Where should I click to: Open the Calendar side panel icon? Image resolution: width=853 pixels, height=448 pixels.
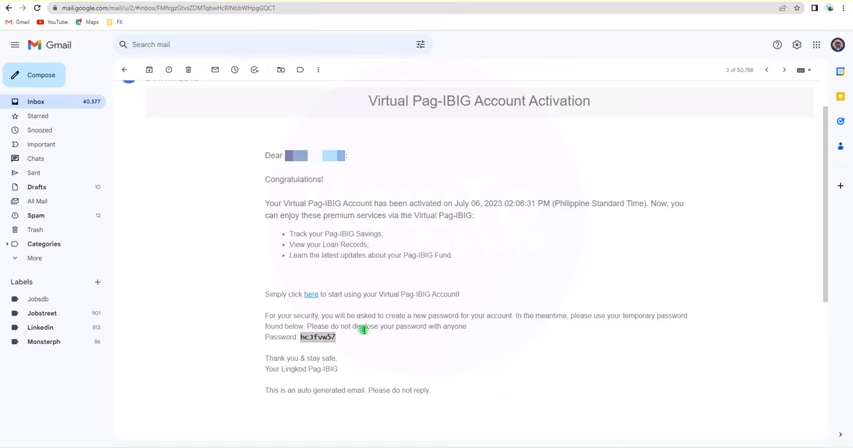[x=840, y=71]
